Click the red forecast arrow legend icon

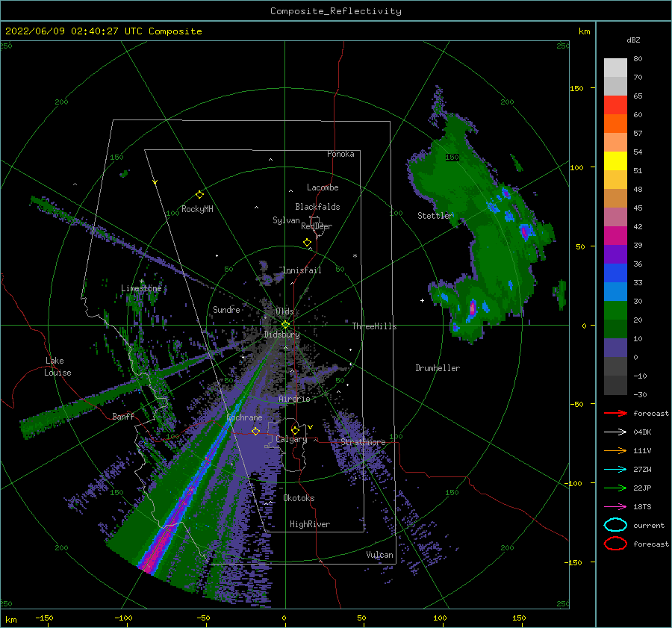(615, 413)
